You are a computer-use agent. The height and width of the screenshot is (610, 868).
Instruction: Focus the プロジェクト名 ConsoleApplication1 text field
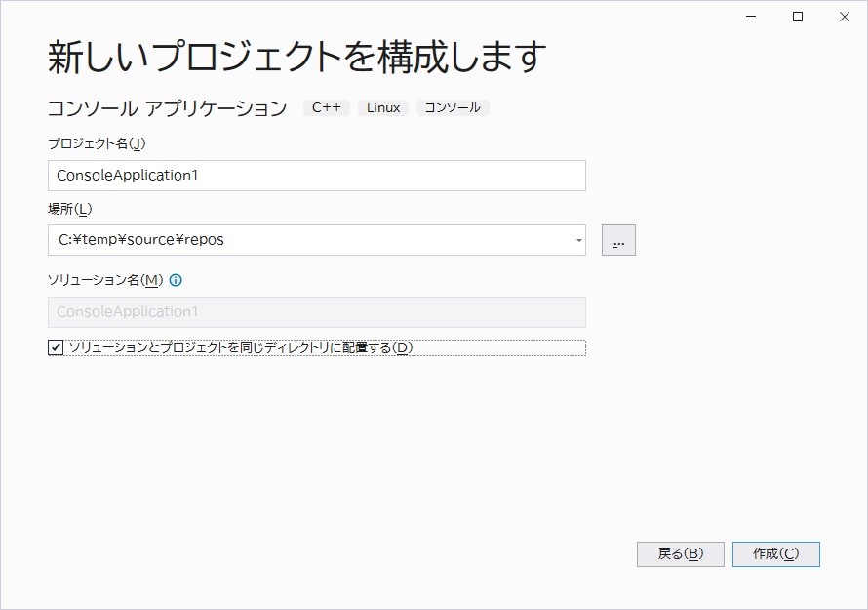(x=317, y=176)
